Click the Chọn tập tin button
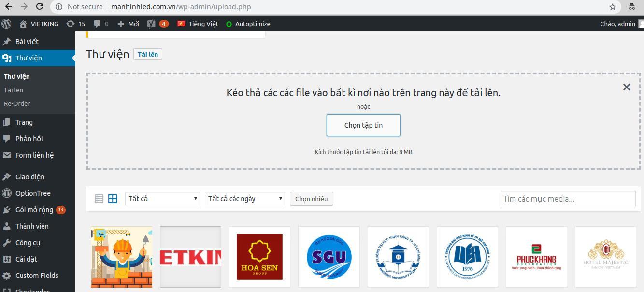The width and height of the screenshot is (644, 292). click(x=363, y=125)
